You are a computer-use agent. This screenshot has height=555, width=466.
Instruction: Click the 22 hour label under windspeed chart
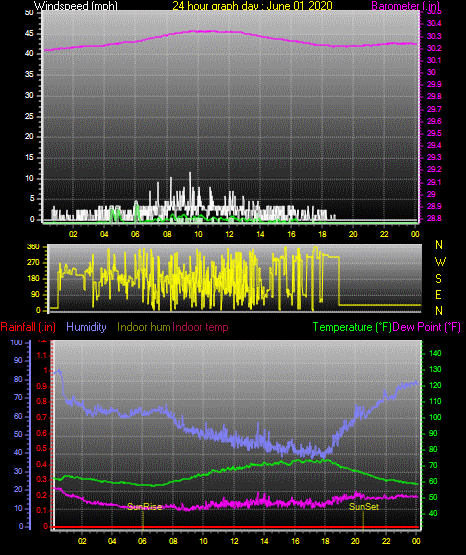(384, 234)
